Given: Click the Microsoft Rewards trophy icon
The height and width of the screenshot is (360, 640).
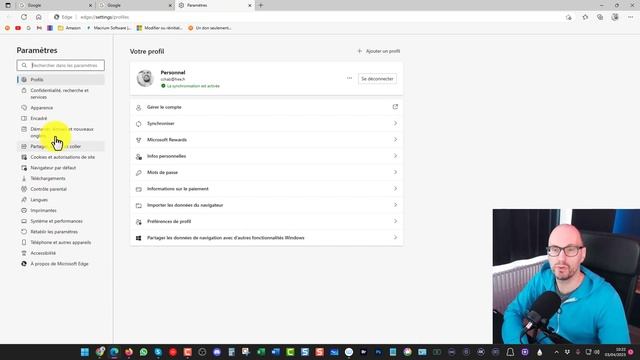Looking at the screenshot, I should [x=139, y=140].
